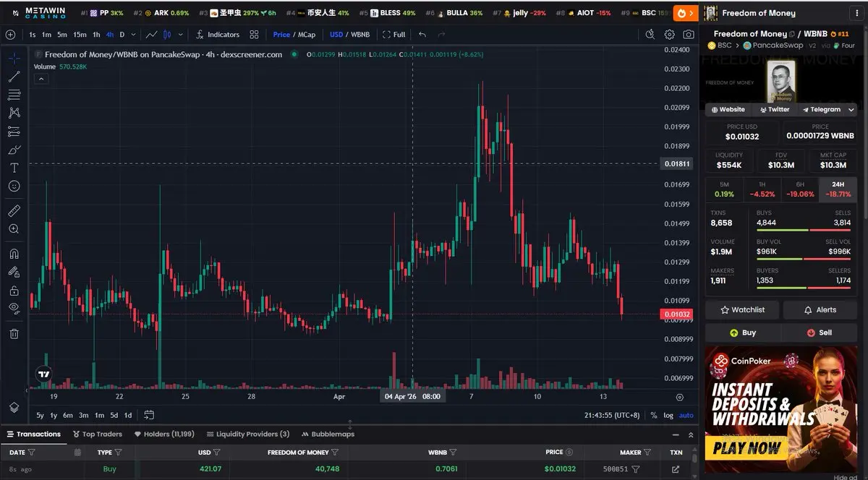Switch chart style to line
Viewport: 868px width, 480px height.
(x=152, y=35)
